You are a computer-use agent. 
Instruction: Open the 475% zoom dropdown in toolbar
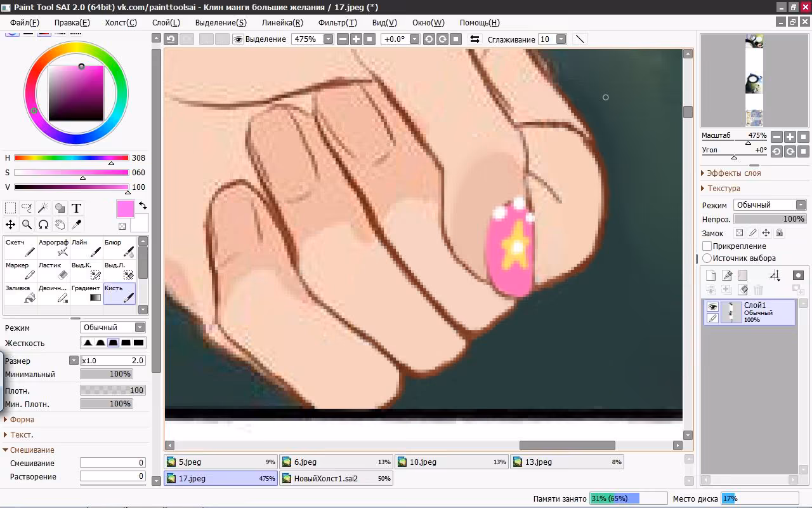pyautogui.click(x=328, y=39)
